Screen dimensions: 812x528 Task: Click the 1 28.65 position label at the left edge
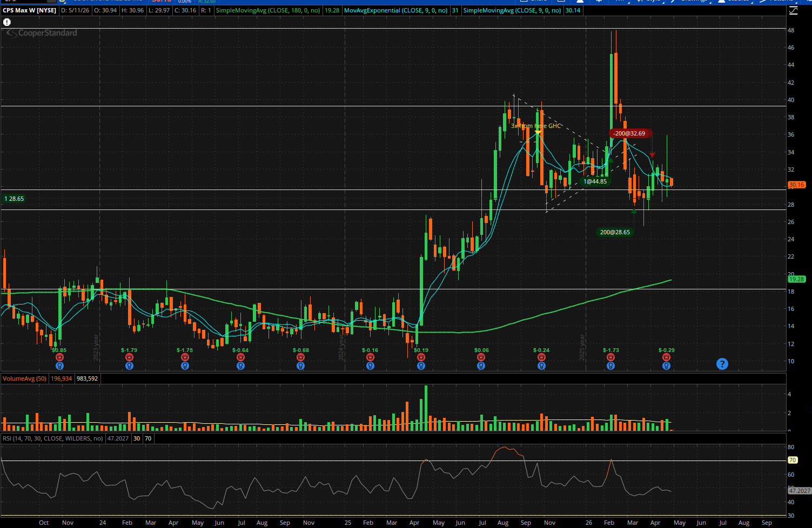pos(14,199)
